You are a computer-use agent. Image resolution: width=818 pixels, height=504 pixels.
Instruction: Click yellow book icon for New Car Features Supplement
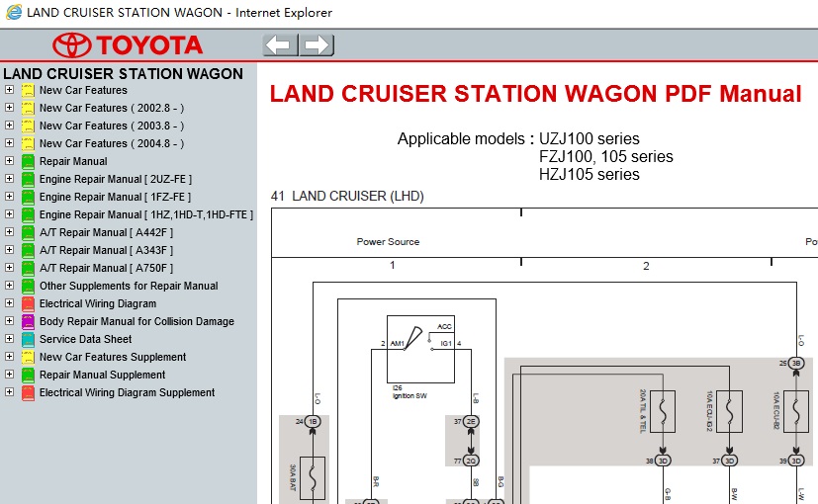pos(28,357)
